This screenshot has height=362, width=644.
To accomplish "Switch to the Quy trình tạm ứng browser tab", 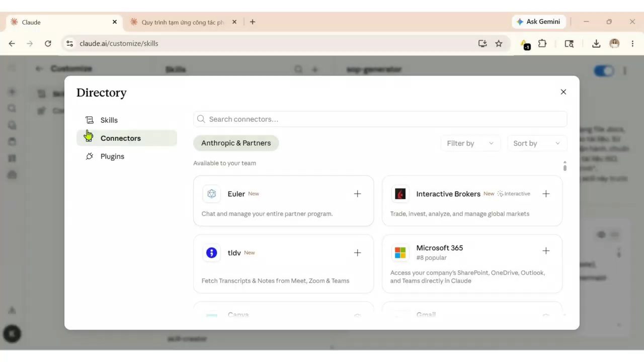I will [x=183, y=22].
